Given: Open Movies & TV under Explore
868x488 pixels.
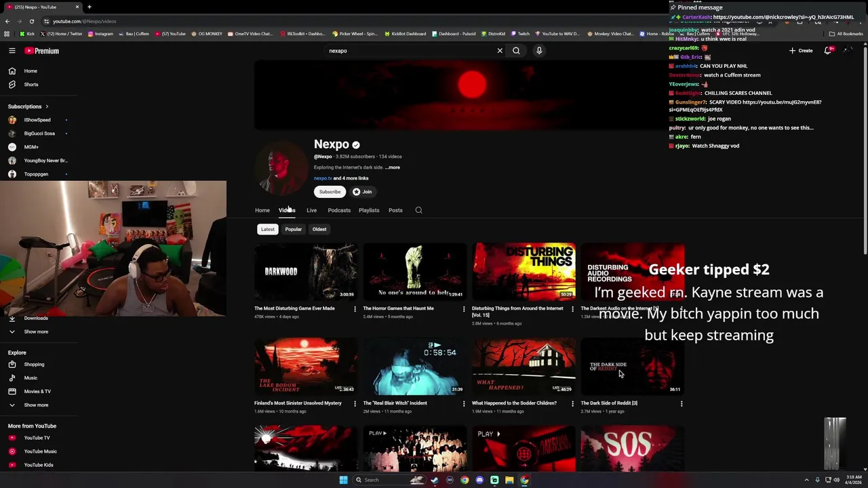Looking at the screenshot, I should click(38, 391).
